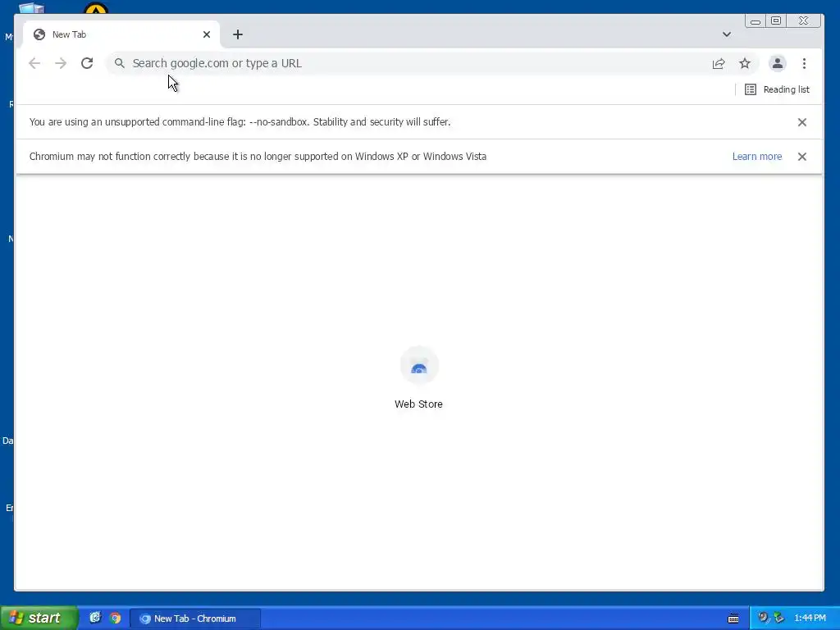Screen dimensions: 840x630
Task: Open the Windows start menu
Action: click(39, 619)
